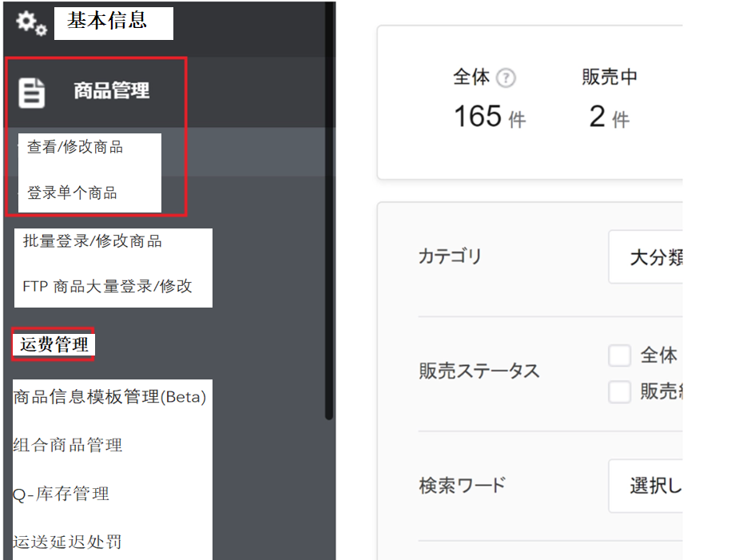Screen dimensions: 735x560
Task: Click the 165件 total product count
Action: point(491,116)
